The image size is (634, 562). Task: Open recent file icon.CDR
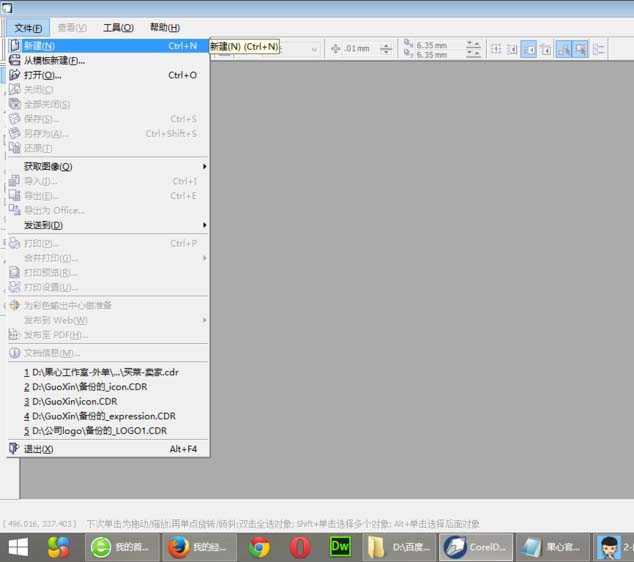[x=75, y=401]
